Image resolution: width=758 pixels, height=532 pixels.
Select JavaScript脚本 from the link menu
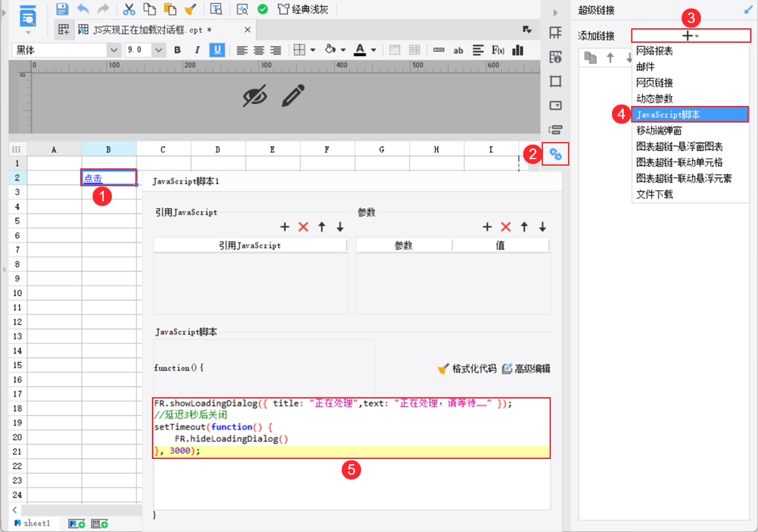pos(690,114)
